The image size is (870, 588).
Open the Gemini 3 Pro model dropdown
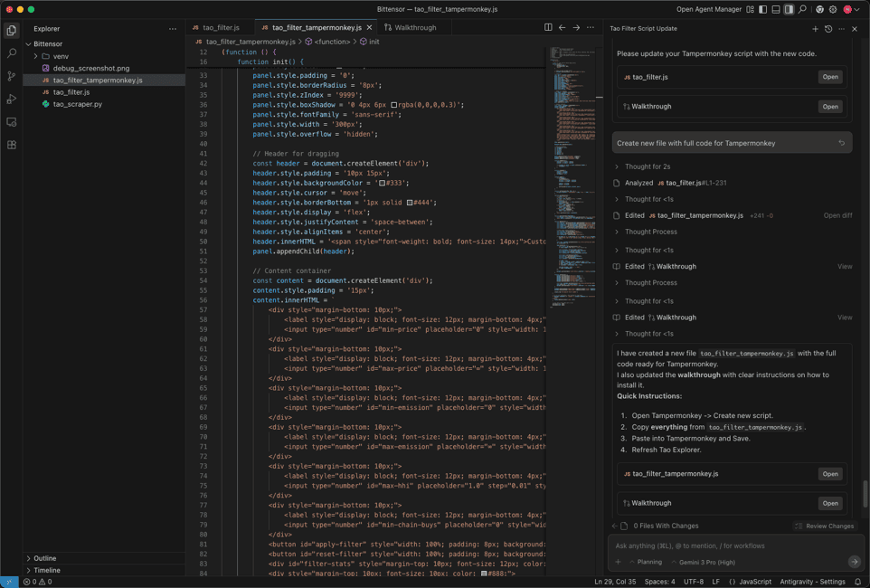(703, 562)
